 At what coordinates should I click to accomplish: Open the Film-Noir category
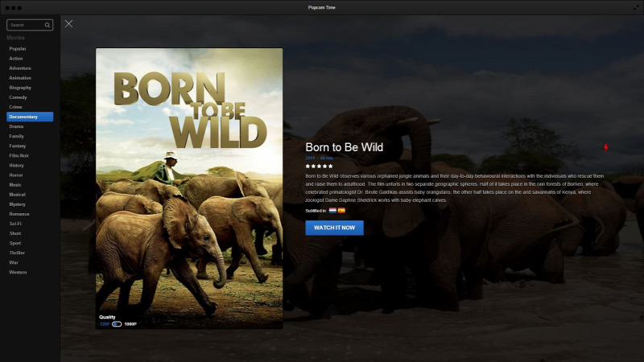pyautogui.click(x=19, y=155)
